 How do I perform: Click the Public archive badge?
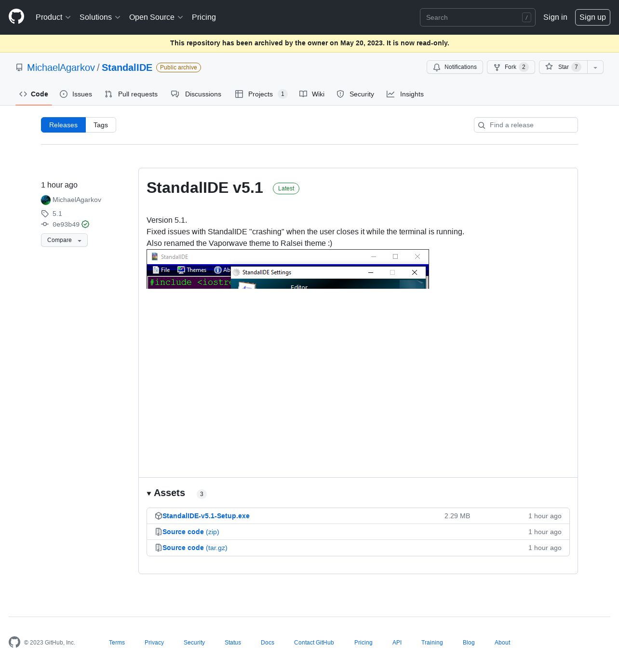coord(178,67)
